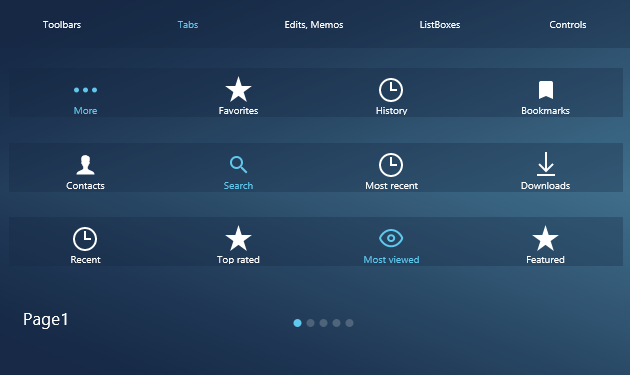Open the Controls tab
The height and width of the screenshot is (375, 630).
click(x=568, y=25)
